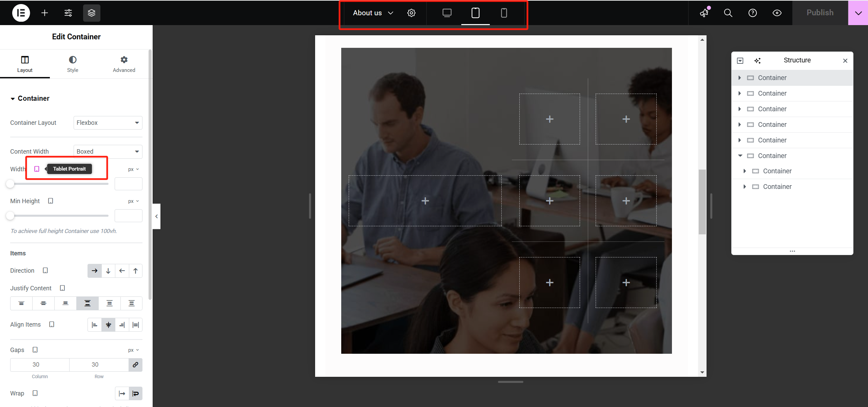Open the Advanced tab
Viewport: 868px width, 407px height.
[124, 64]
